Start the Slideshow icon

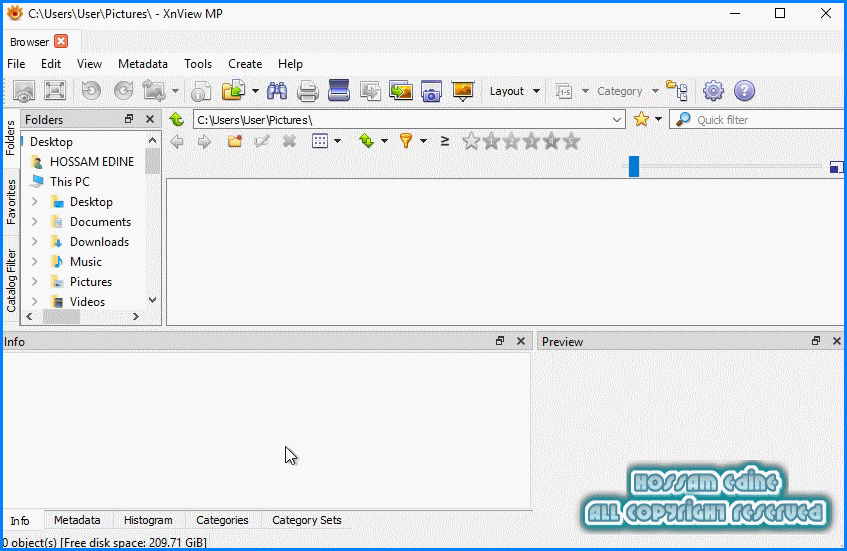[x=463, y=91]
